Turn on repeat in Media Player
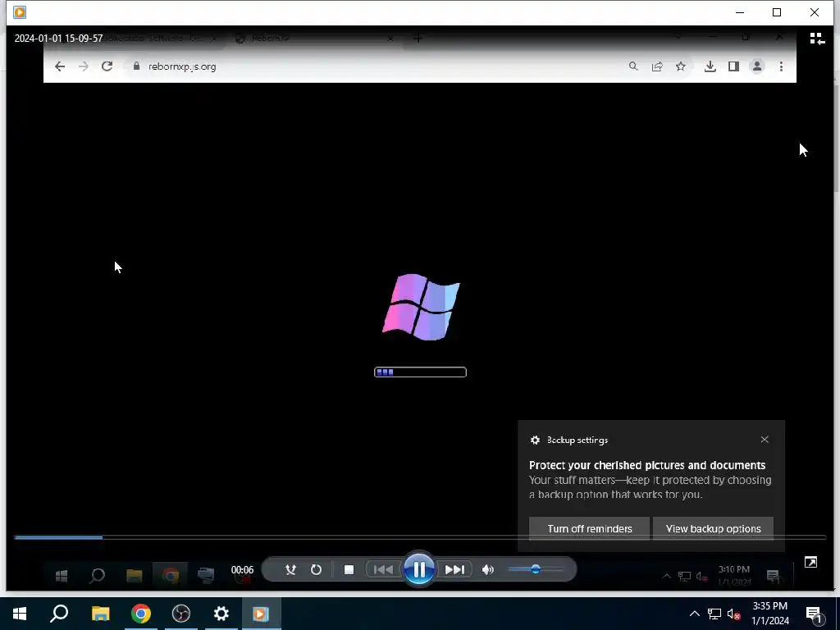The height and width of the screenshot is (630, 840). coord(316,569)
